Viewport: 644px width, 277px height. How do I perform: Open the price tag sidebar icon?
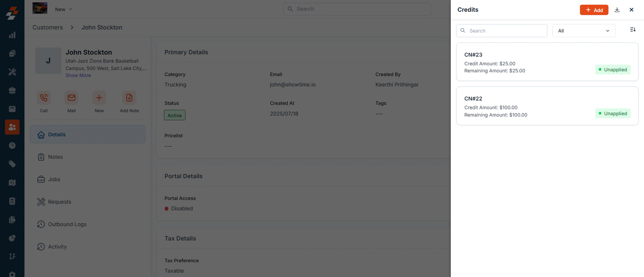(12, 164)
